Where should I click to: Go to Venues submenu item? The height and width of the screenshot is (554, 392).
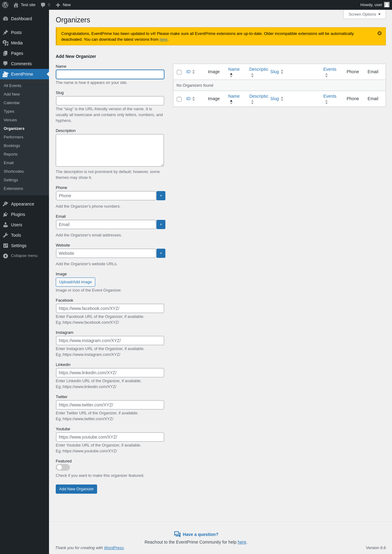pyautogui.click(x=10, y=120)
